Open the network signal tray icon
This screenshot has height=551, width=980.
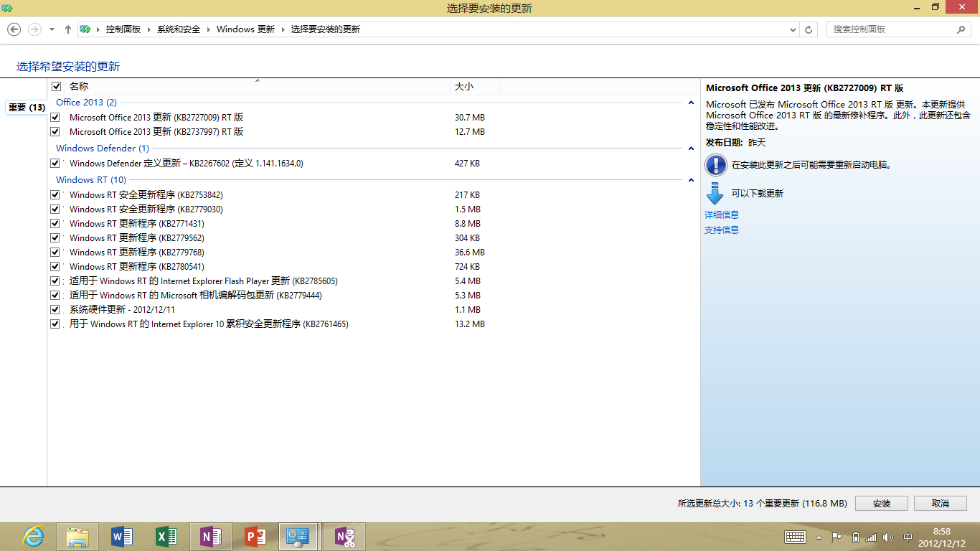pyautogui.click(x=871, y=537)
